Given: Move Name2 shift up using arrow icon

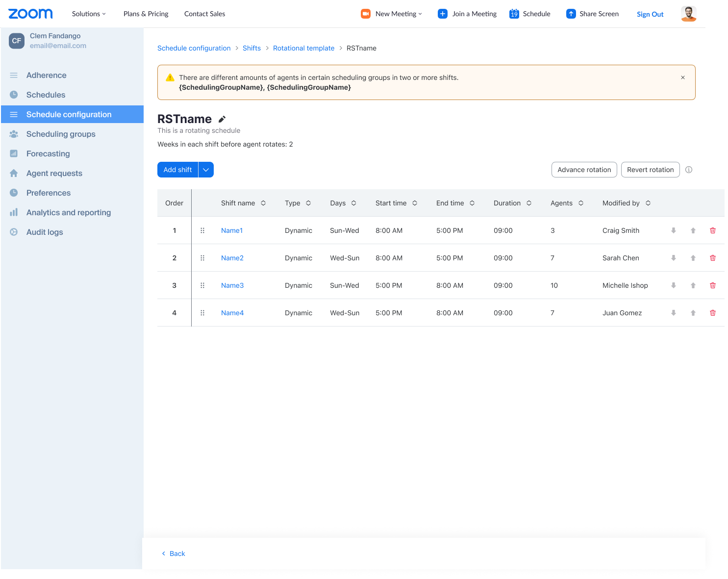Looking at the screenshot, I should coord(693,258).
